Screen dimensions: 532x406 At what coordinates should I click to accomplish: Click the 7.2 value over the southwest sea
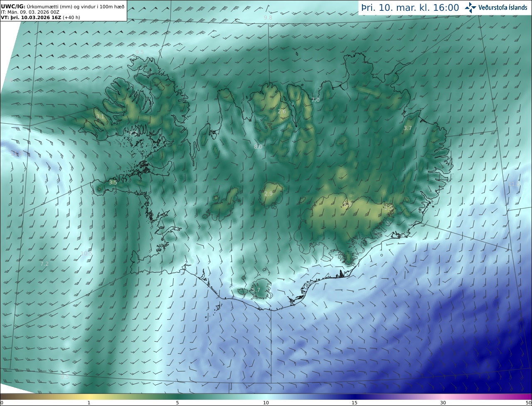click(x=44, y=264)
